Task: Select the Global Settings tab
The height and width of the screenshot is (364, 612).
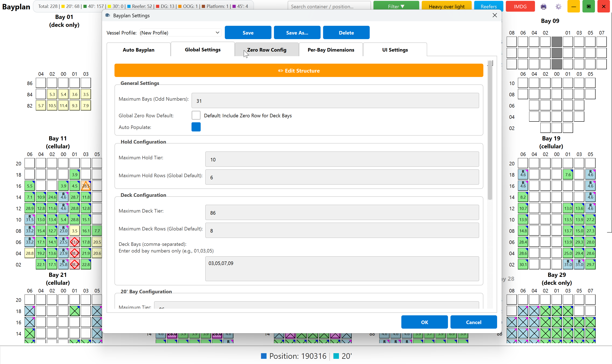Action: point(203,50)
